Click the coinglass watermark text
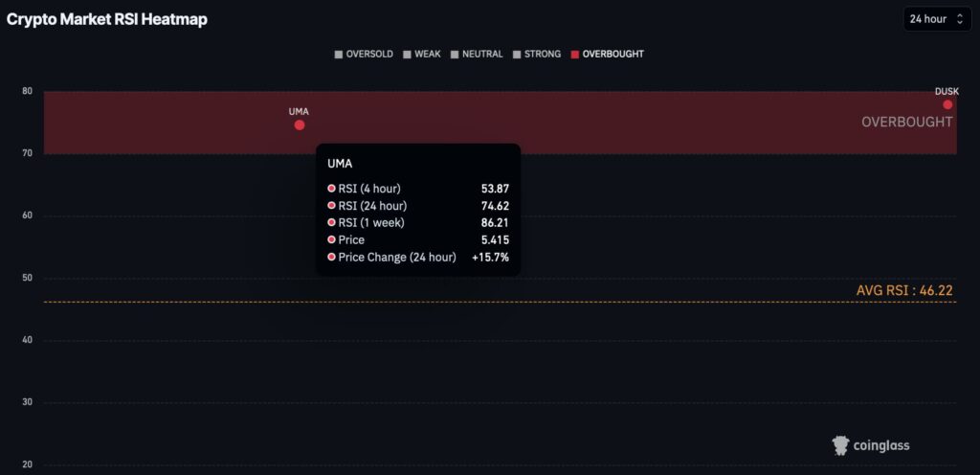Image resolution: width=980 pixels, height=475 pixels. point(881,446)
